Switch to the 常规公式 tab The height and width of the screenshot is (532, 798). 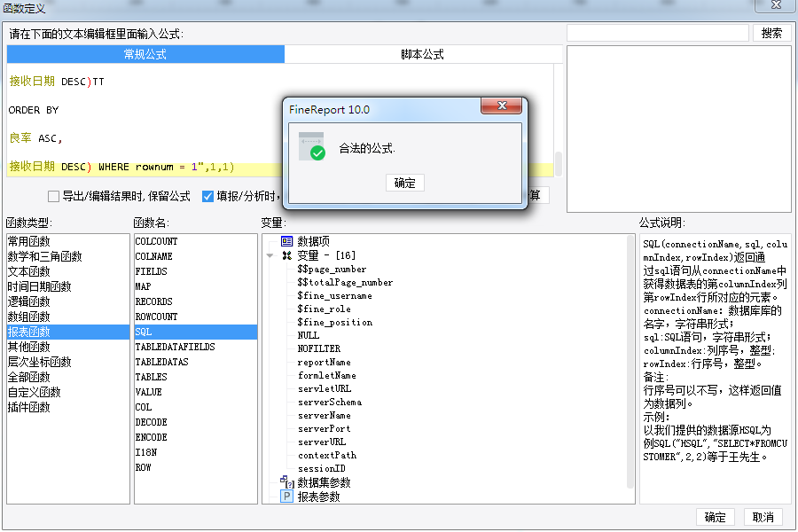point(145,54)
